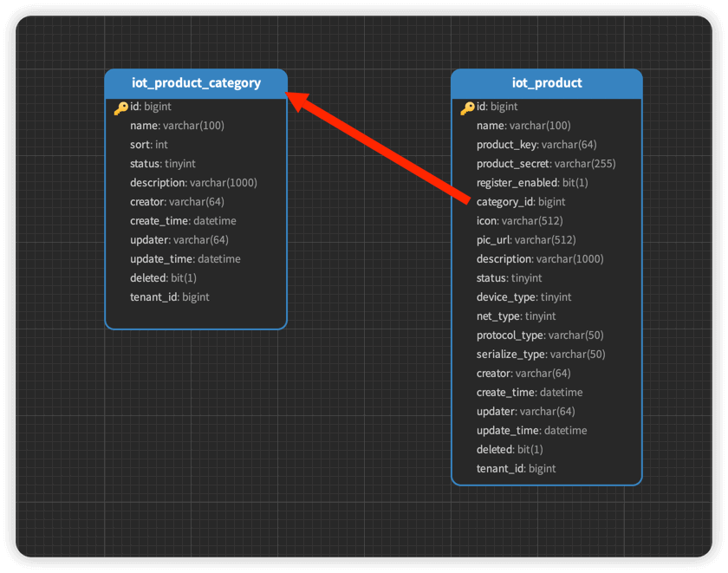
Task: Click tenant_id column in iot_product_category table
Action: tap(170, 297)
